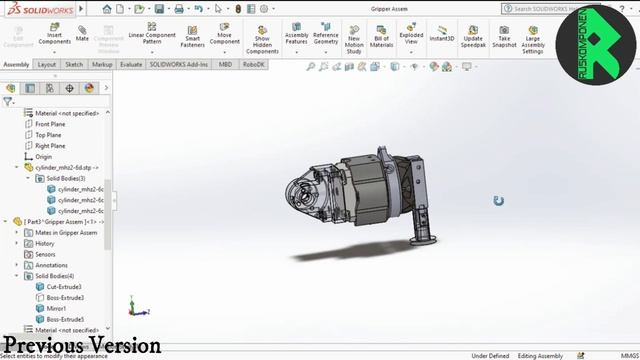Click the Insert Components tool
This screenshot has height=360, width=640.
(54, 34)
